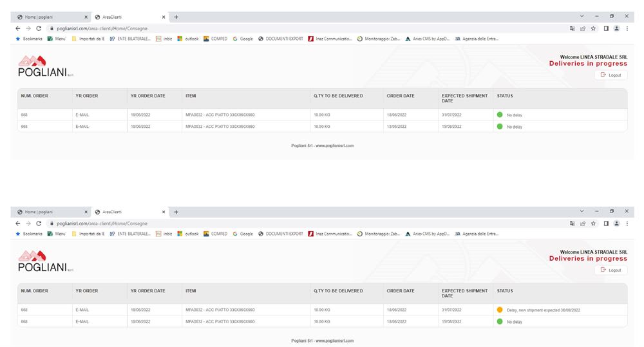Image resolution: width=644 pixels, height=347 pixels.
Task: Open Agenzia delle Entra... bookmark in lower window
Action: click(477, 234)
